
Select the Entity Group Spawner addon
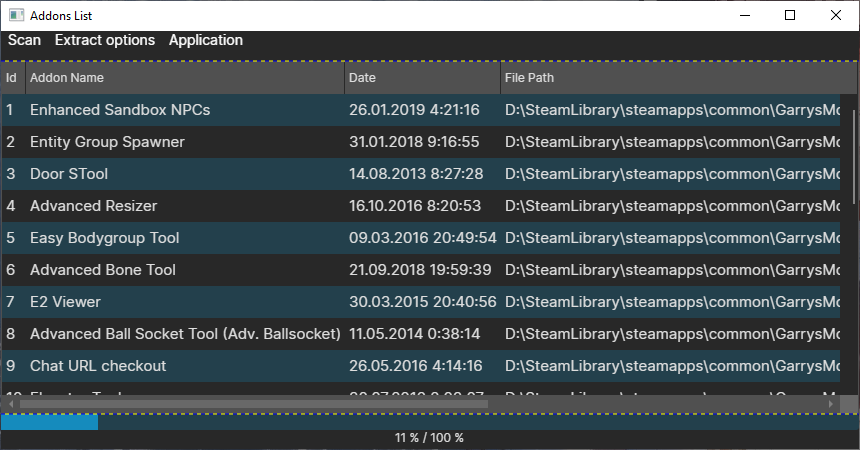[x=107, y=142]
